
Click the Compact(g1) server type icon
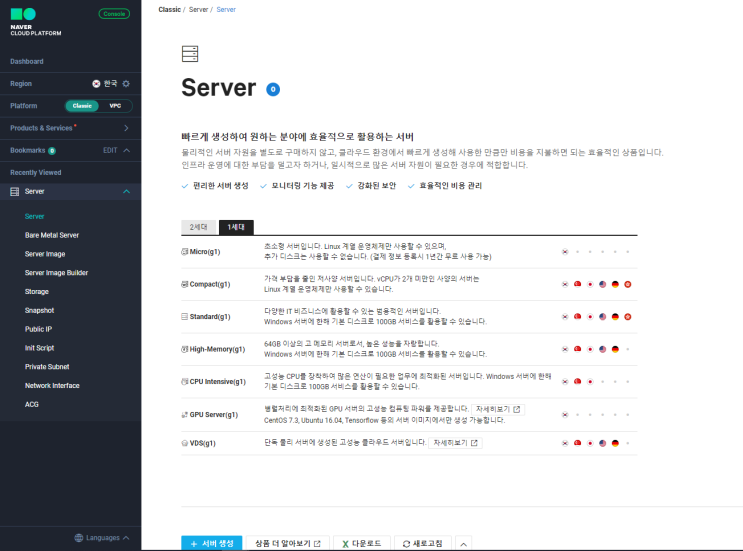[x=185, y=284]
